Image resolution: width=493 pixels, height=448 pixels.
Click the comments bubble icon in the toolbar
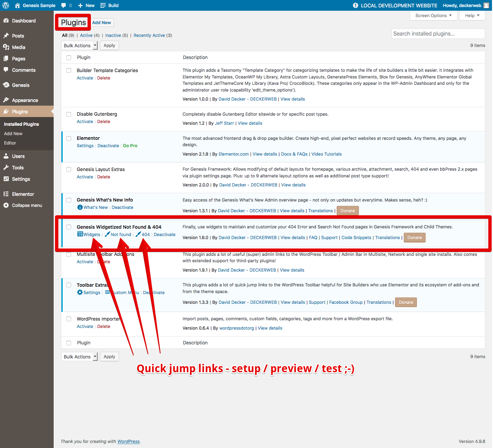(x=64, y=5)
